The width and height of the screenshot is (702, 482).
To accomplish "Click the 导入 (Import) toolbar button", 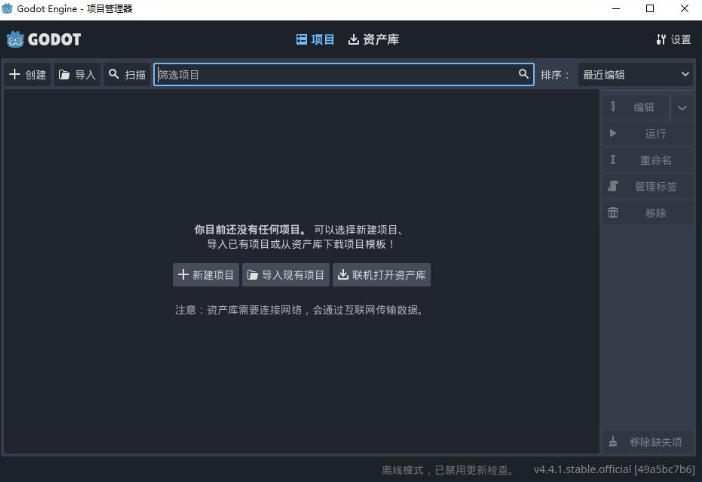I will coord(77,74).
